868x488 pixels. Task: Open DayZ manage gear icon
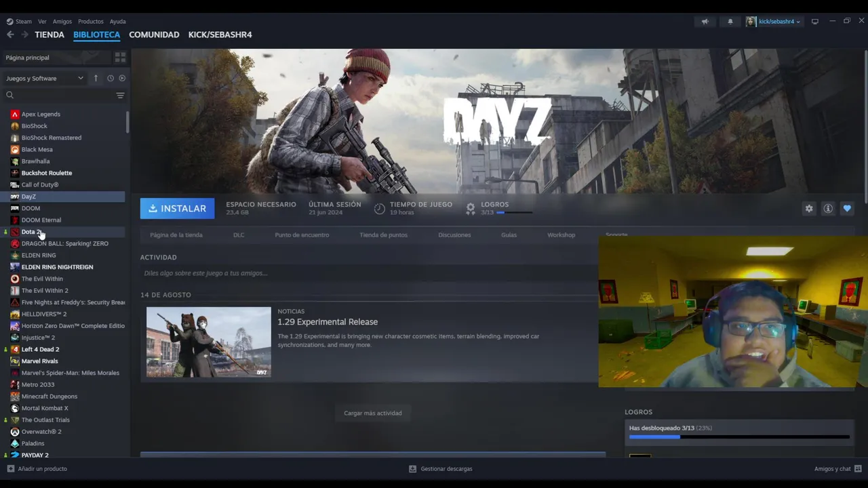click(x=809, y=209)
